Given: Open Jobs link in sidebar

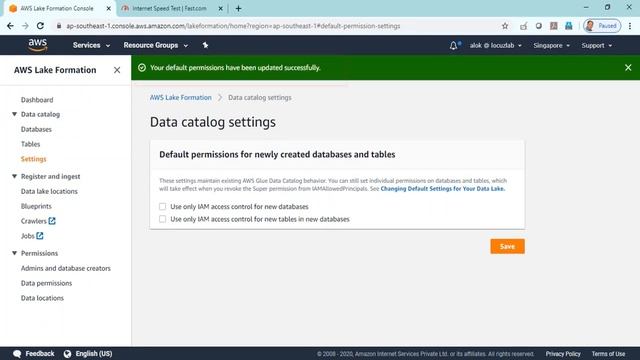Looking at the screenshot, I should coord(27,236).
